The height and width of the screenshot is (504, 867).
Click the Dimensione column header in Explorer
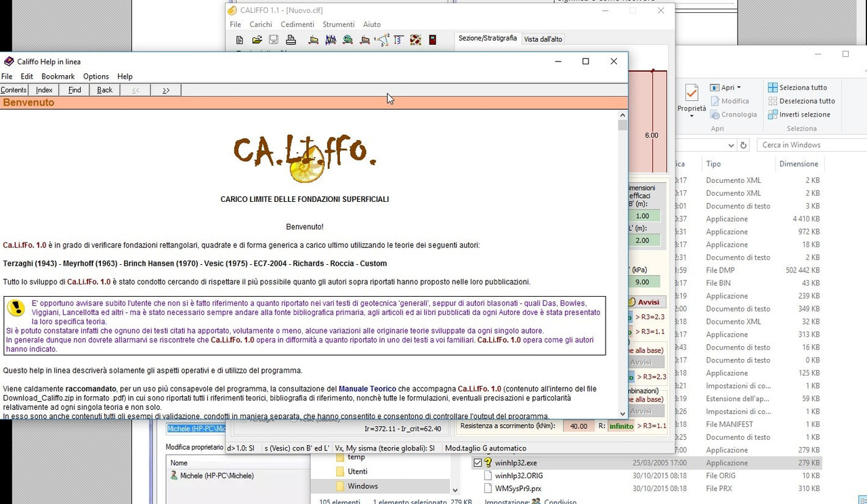pos(799,164)
